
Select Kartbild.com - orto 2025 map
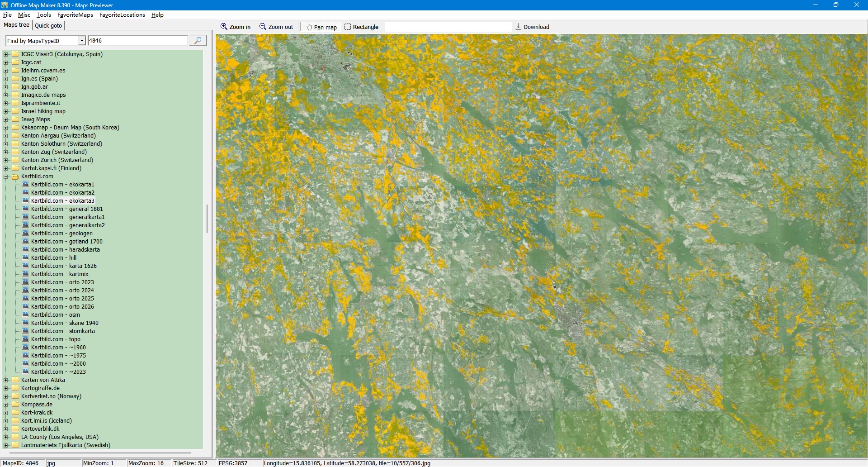[62, 299]
